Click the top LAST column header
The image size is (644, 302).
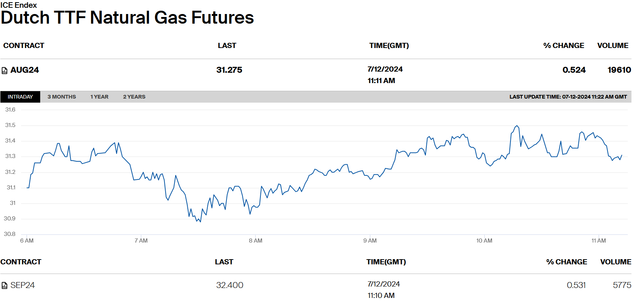click(227, 45)
